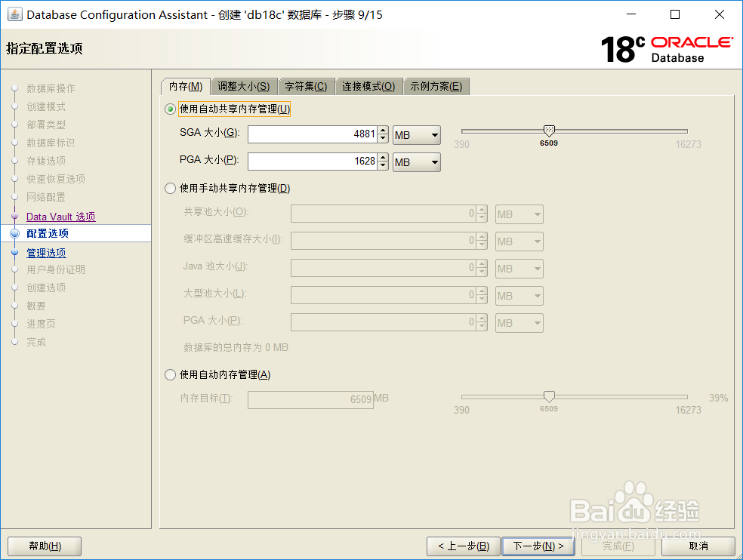Select the 使用自动共享内存管理 radio button
This screenshot has height=560, width=743.
170,109
